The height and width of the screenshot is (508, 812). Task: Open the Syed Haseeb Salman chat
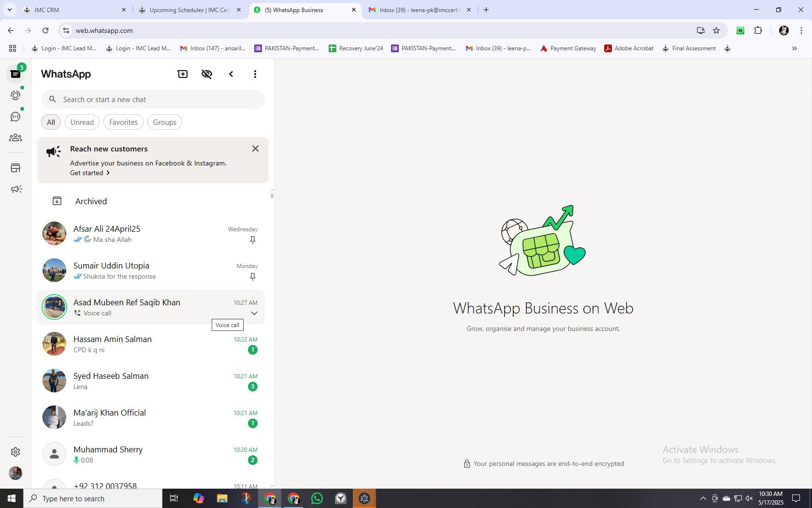pyautogui.click(x=151, y=381)
